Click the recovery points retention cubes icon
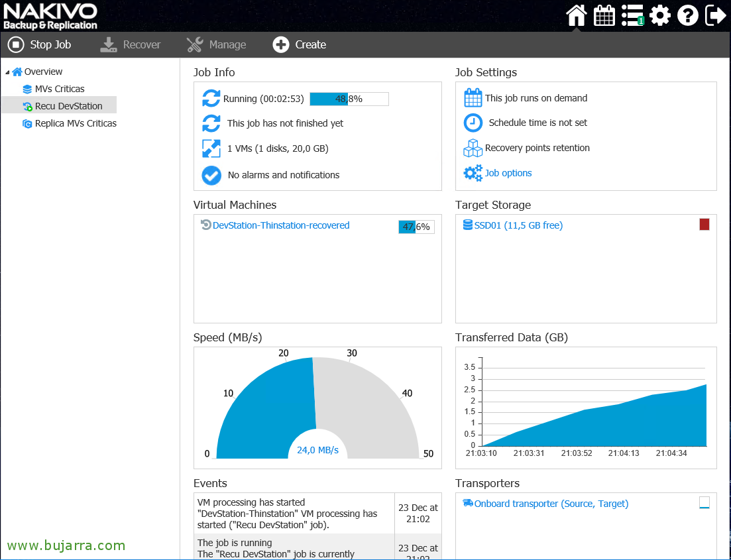This screenshot has width=731, height=560. click(473, 148)
